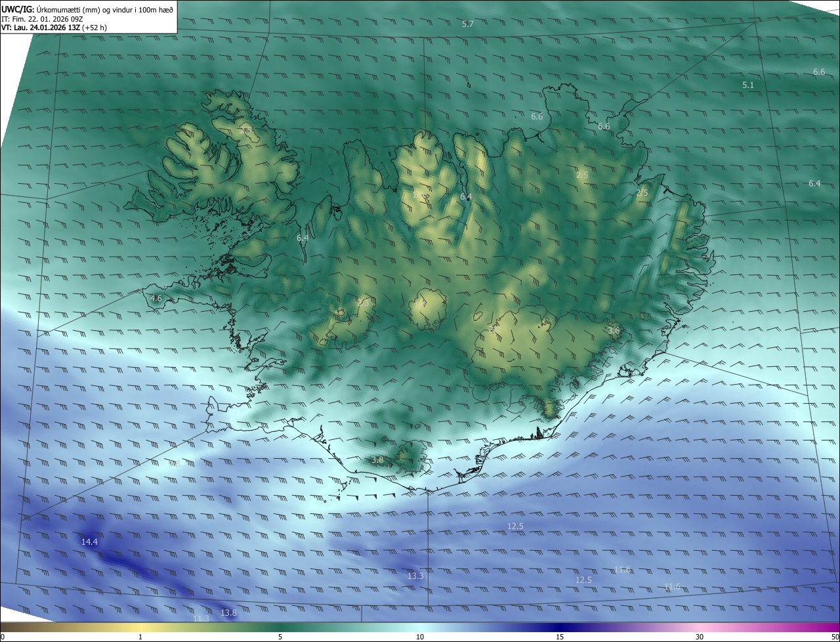Image resolution: width=840 pixels, height=642 pixels.
Task: Click the 5.1 value label on the map
Action: pos(748,85)
